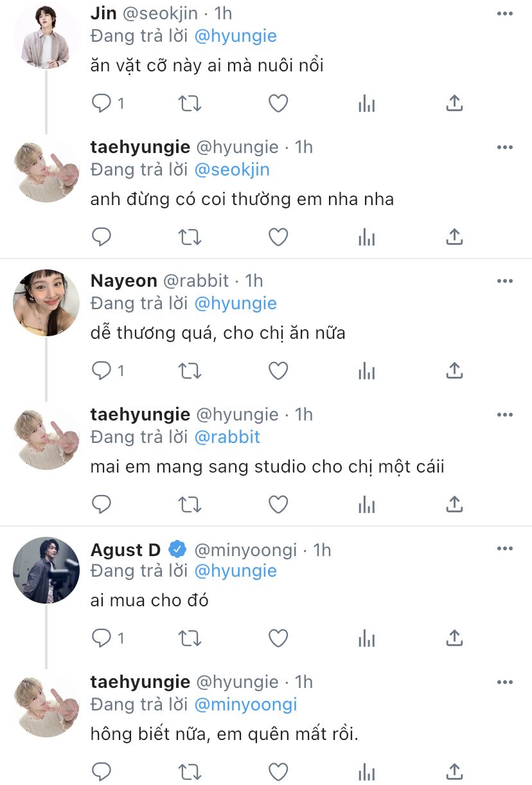Like taehyungie's reply to @rabbit
This screenshot has width=532, height=785.
click(278, 505)
